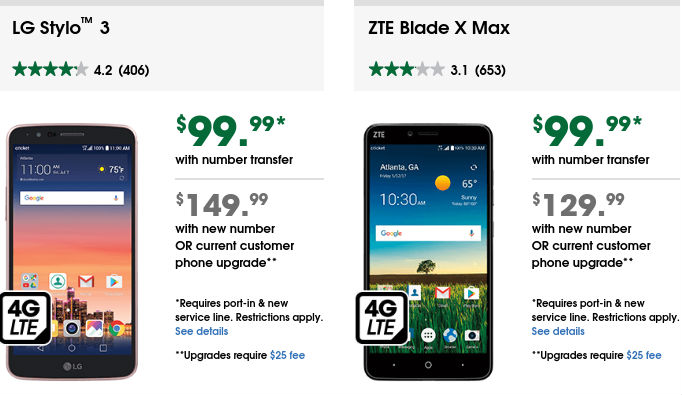Open the ZTE Blade X Max product title
682x395 pixels.
(x=438, y=28)
